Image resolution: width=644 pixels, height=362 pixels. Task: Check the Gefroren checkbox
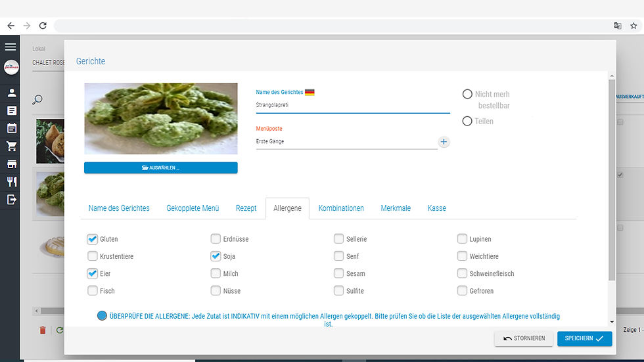coord(462,290)
